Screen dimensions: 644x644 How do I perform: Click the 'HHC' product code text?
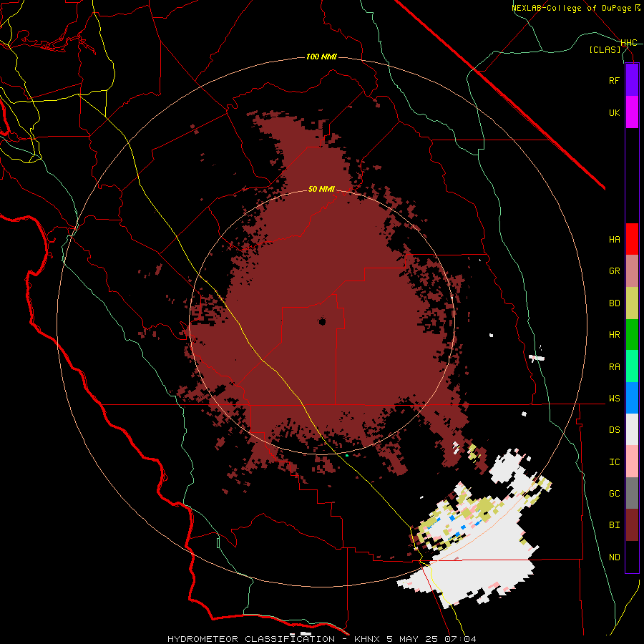click(x=629, y=43)
